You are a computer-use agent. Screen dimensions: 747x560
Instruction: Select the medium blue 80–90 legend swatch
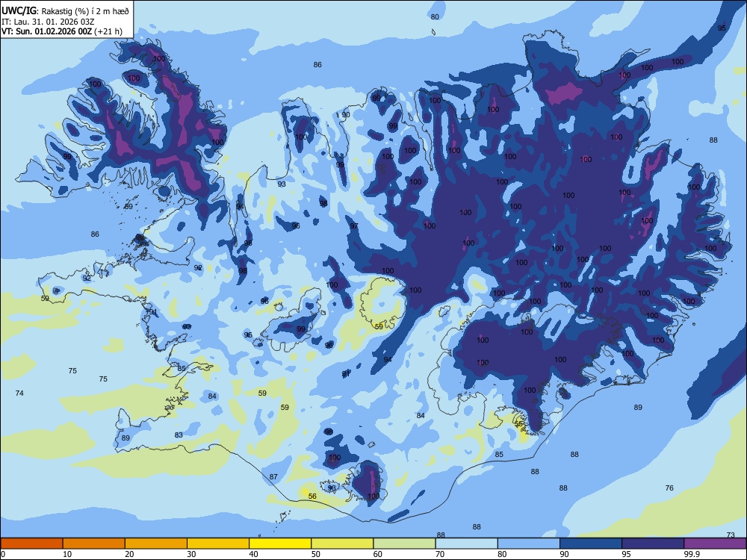[x=529, y=544]
